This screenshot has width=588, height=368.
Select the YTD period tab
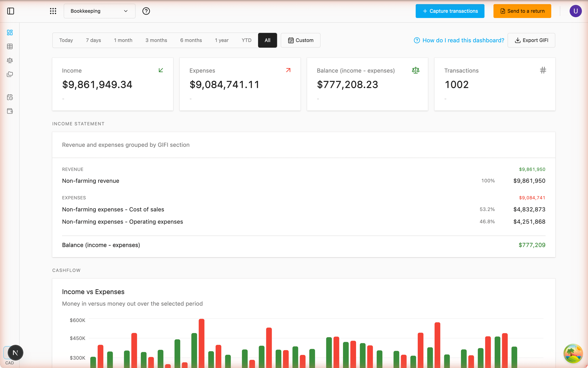(246, 40)
